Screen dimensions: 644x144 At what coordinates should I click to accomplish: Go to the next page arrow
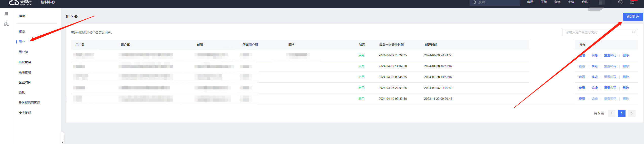[x=632, y=113]
